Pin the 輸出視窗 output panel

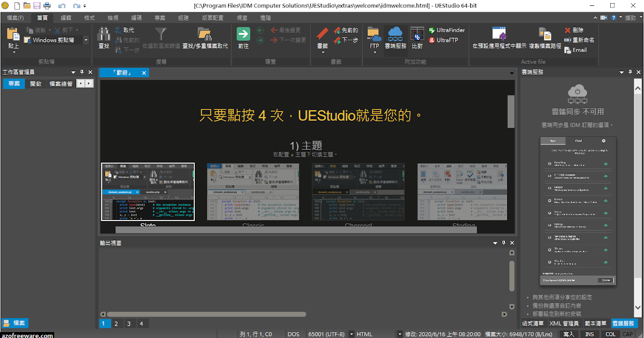pos(503,243)
